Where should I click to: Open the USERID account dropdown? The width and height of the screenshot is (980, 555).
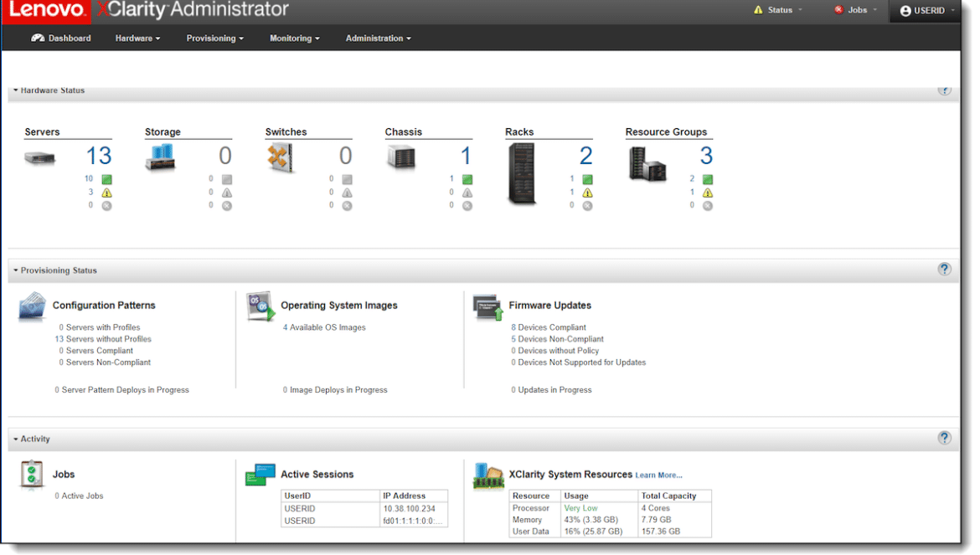pyautogui.click(x=927, y=11)
